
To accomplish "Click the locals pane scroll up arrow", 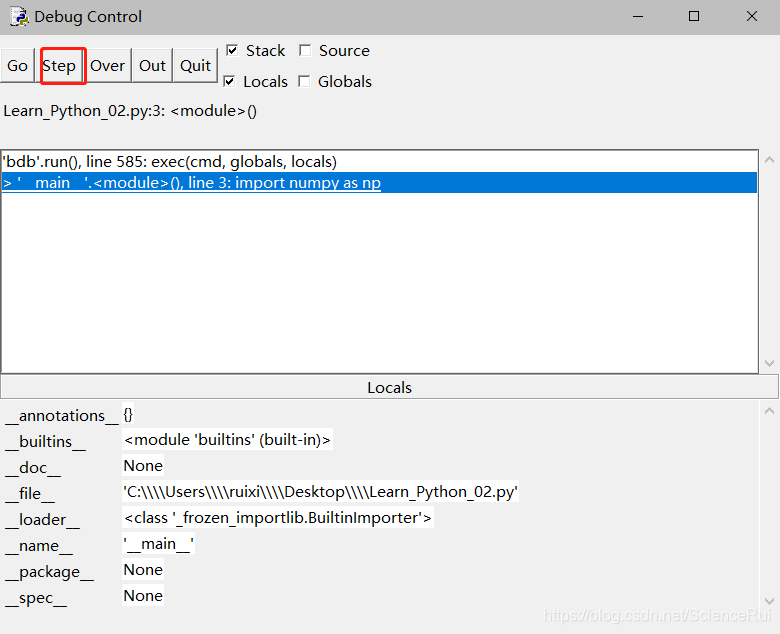I will click(770, 411).
